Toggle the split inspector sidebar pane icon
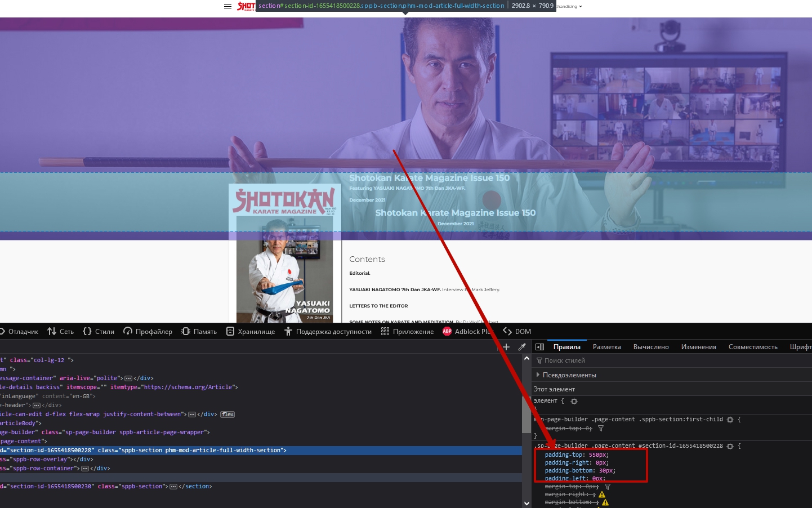The image size is (812, 508). [539, 347]
